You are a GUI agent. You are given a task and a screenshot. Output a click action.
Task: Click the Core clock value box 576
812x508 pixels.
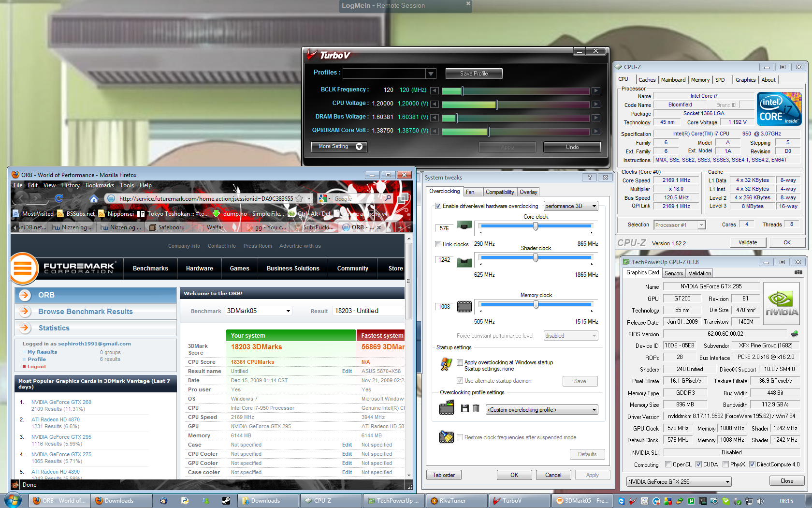point(444,228)
